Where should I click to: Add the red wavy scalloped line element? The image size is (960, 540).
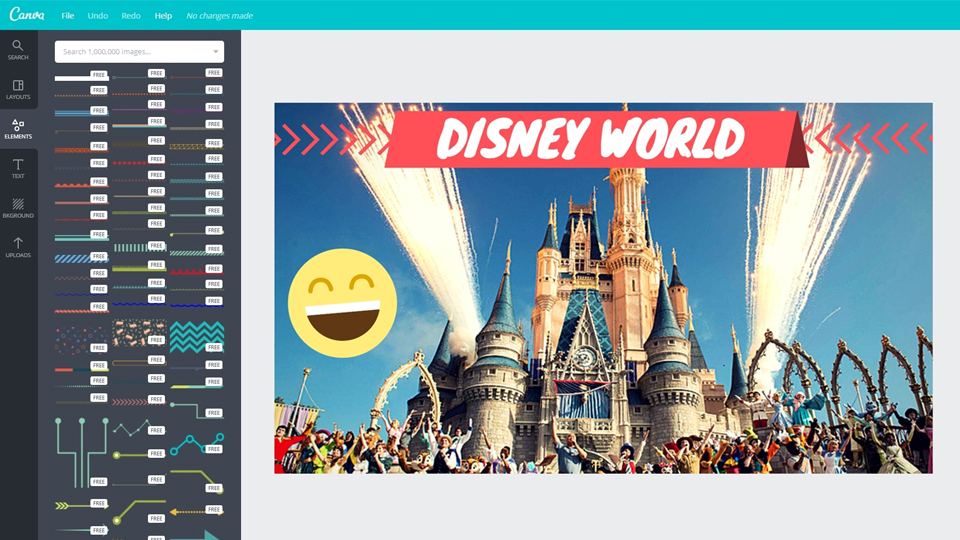(197, 271)
